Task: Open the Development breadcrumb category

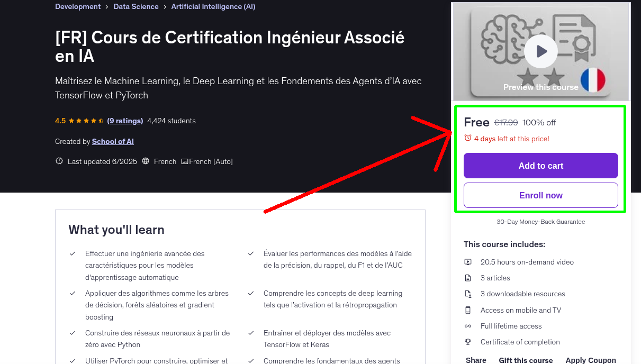Action: point(77,6)
